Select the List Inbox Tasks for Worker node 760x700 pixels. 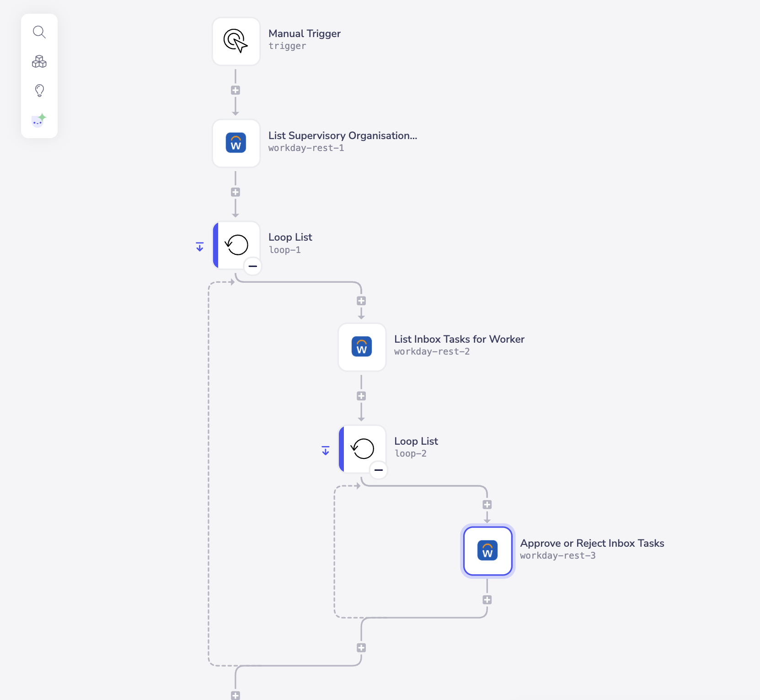click(362, 347)
